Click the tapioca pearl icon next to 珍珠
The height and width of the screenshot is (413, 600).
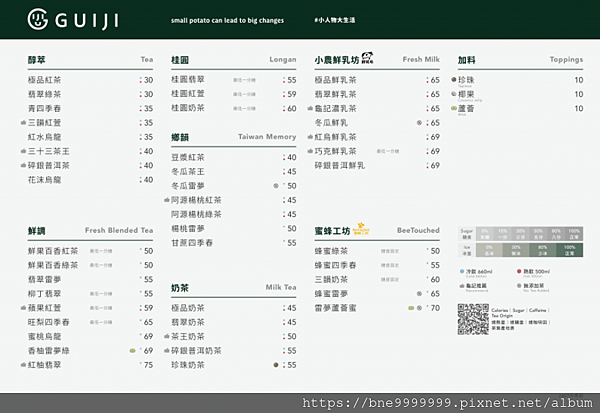pyautogui.click(x=453, y=80)
